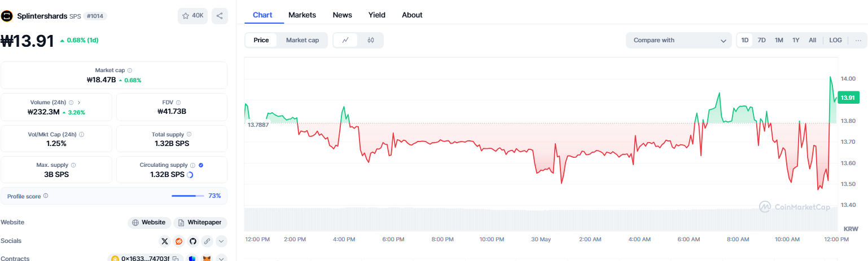
Task: Open Profile score info icon
Action: [46, 196]
